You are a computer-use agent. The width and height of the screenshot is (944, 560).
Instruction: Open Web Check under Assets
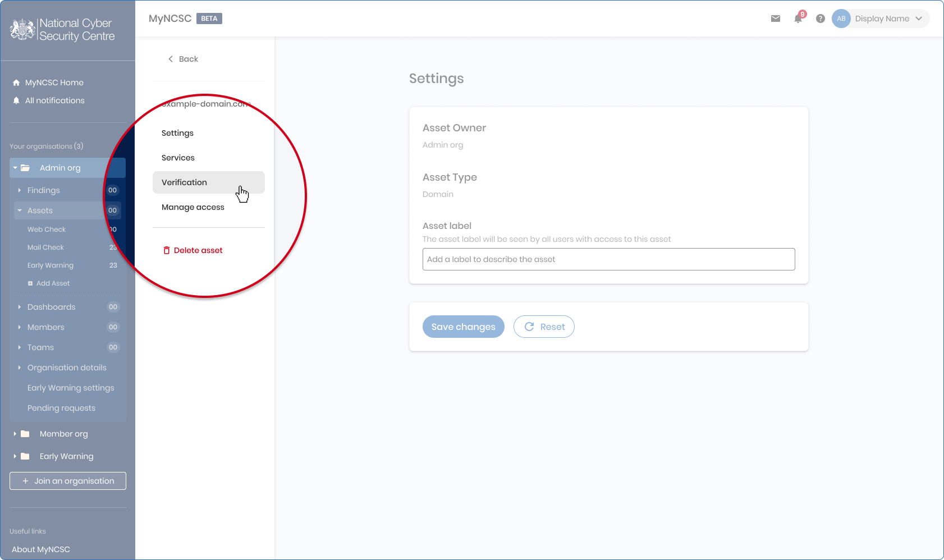coord(47,229)
